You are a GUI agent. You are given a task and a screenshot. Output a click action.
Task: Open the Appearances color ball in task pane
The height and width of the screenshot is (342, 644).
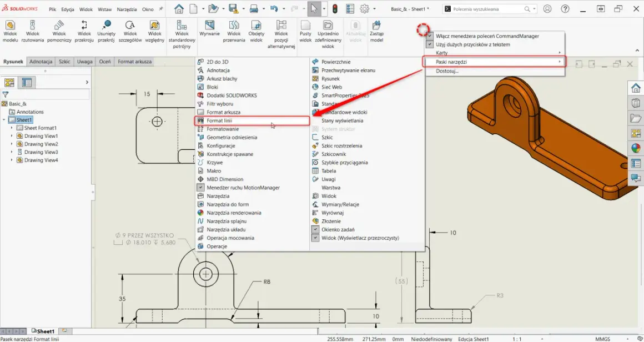pos(635,148)
